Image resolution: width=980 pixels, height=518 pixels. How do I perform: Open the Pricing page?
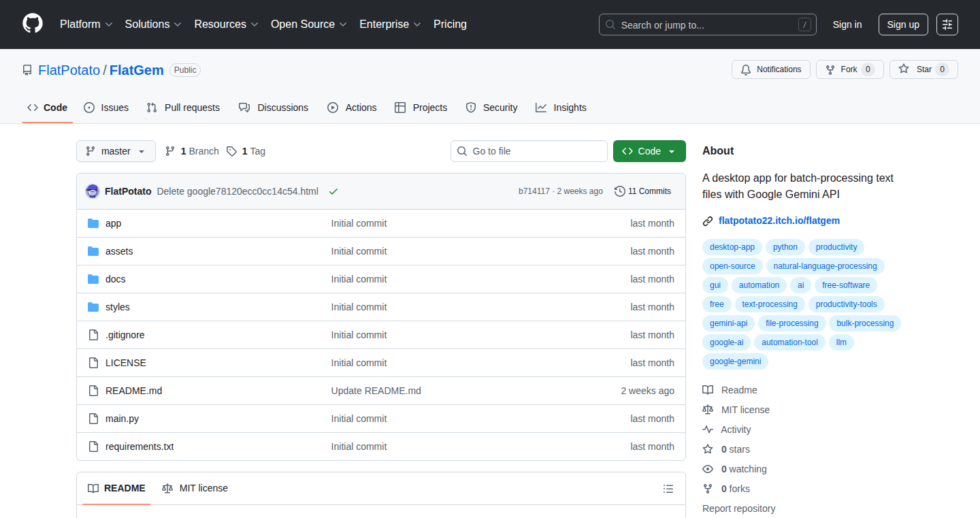click(x=450, y=24)
